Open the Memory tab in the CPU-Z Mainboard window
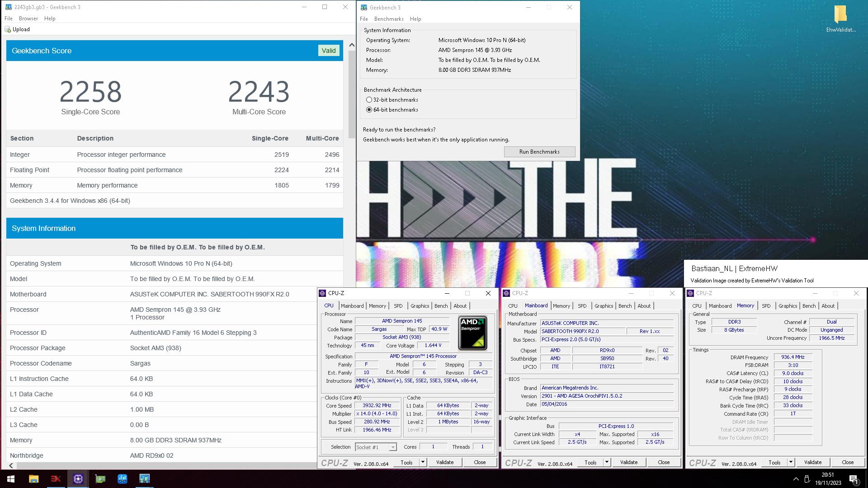 pos(561,306)
